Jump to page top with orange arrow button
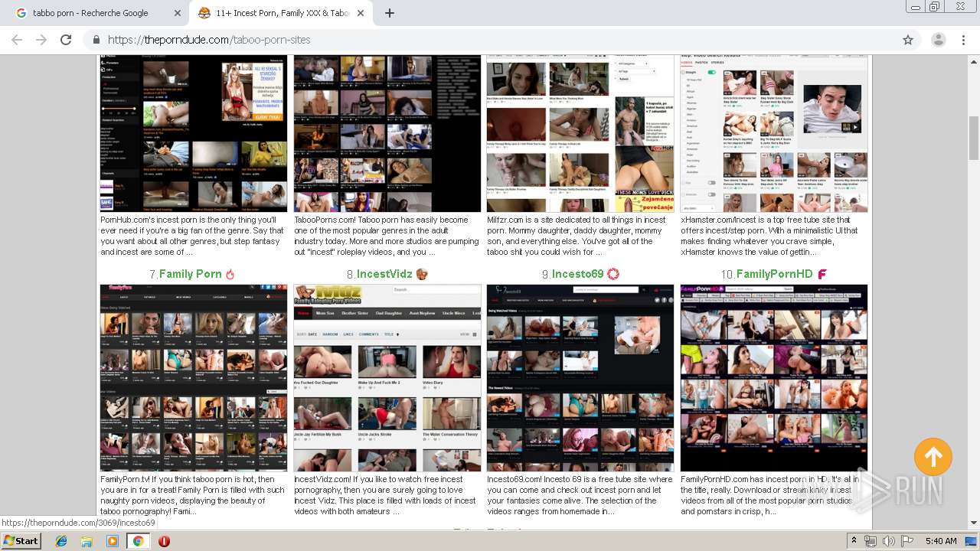 [x=933, y=457]
